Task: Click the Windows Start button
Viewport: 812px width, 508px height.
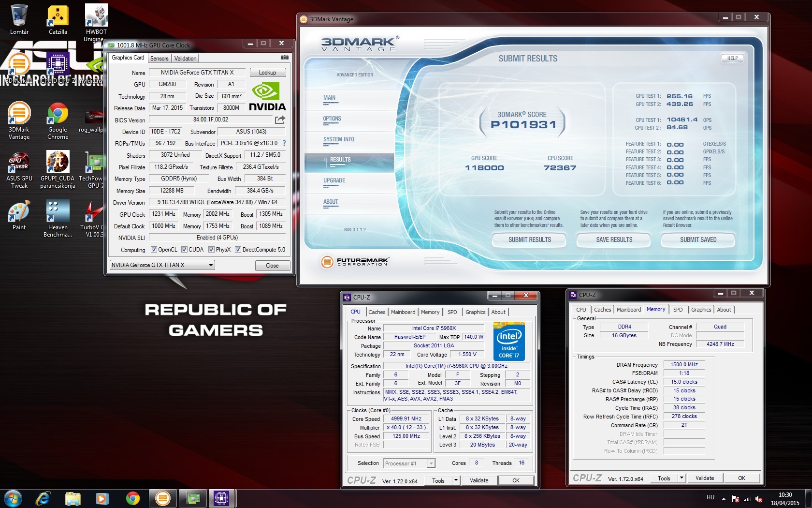Action: (13, 498)
